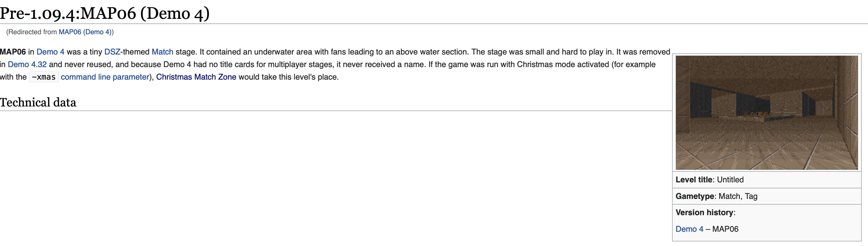Click the word 'Untitled' in the infobox

tap(730, 180)
